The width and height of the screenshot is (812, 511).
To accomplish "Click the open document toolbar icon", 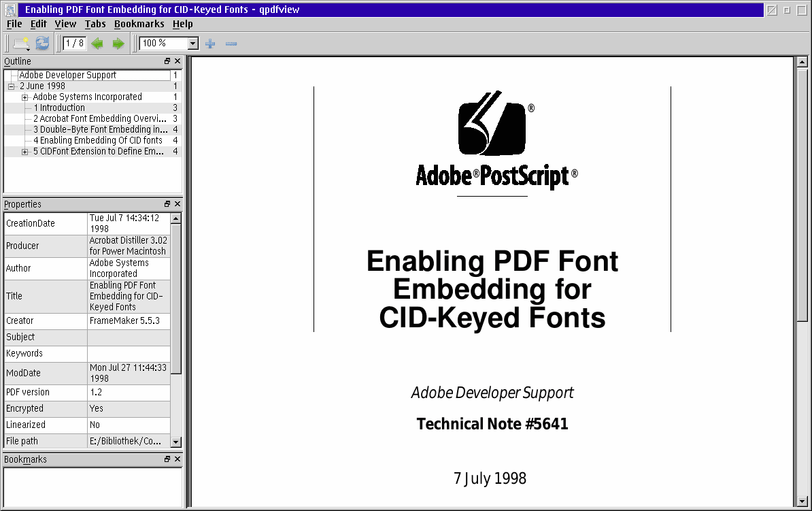I will coord(21,44).
